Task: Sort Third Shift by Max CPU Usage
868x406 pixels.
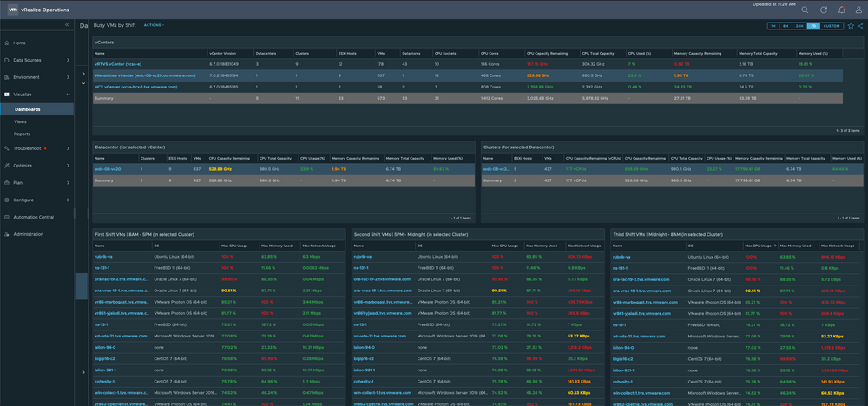Action: coord(759,245)
